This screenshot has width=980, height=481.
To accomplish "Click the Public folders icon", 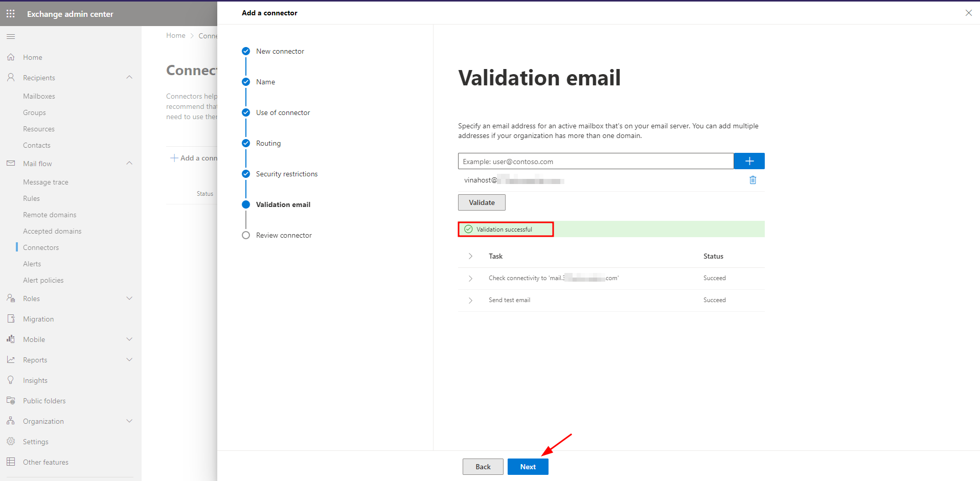I will [x=11, y=401].
